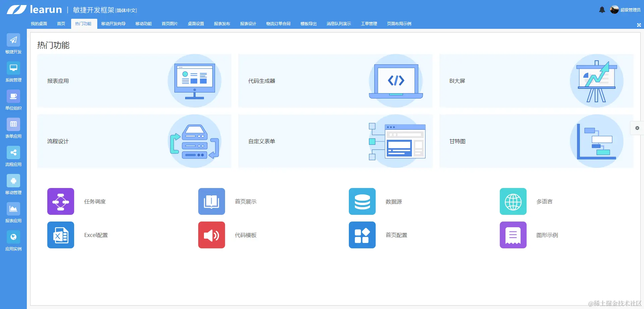Open the 流程应用 sidebar icon
The height and width of the screenshot is (309, 644).
click(13, 152)
